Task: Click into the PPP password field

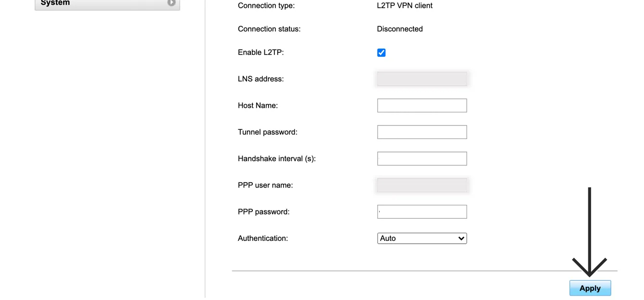Action: (x=421, y=212)
